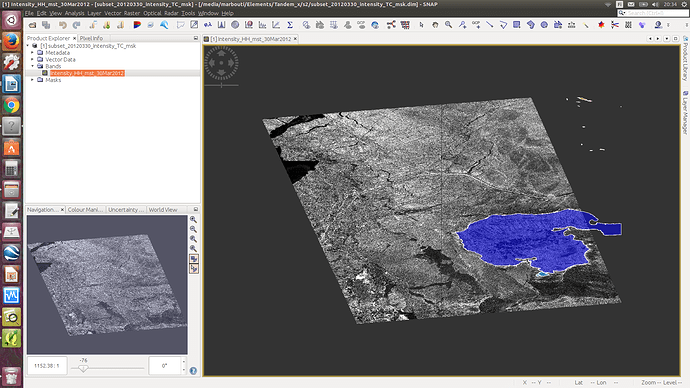Click third zoom icon in Navigation panel
Screen dimensions: 690x388
[x=193, y=239]
